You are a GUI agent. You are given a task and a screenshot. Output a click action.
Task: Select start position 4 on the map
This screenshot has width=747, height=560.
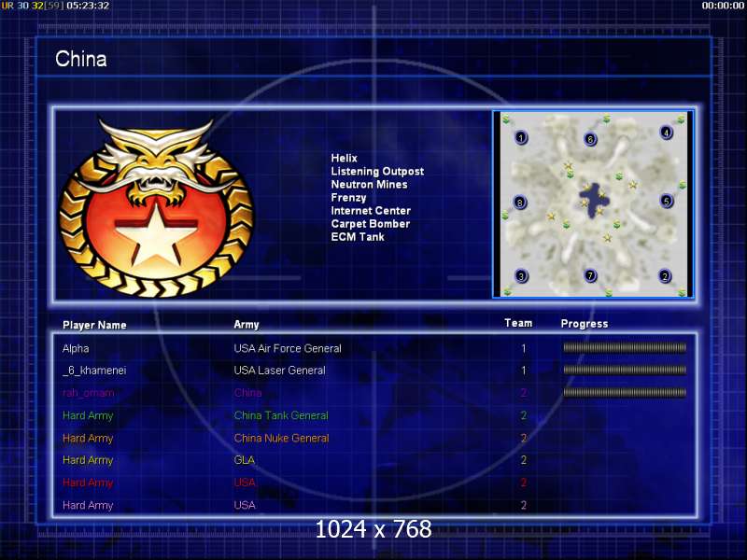tap(666, 133)
